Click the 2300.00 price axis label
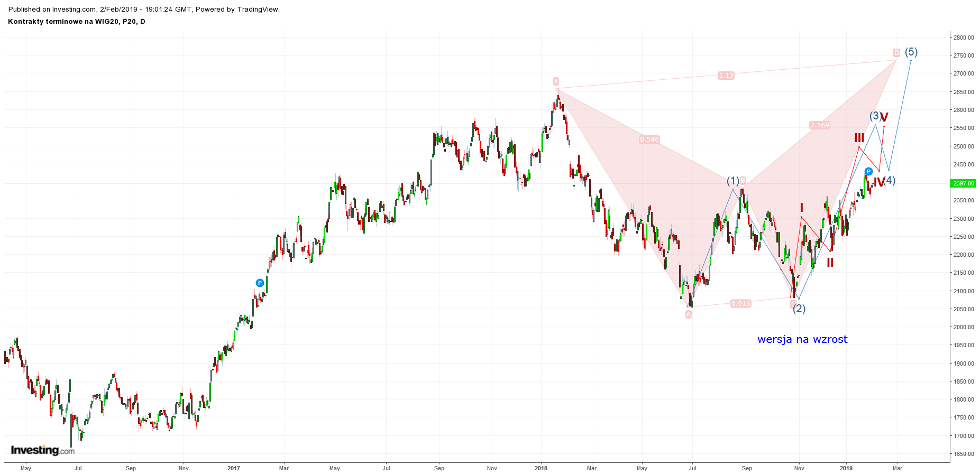 click(964, 219)
